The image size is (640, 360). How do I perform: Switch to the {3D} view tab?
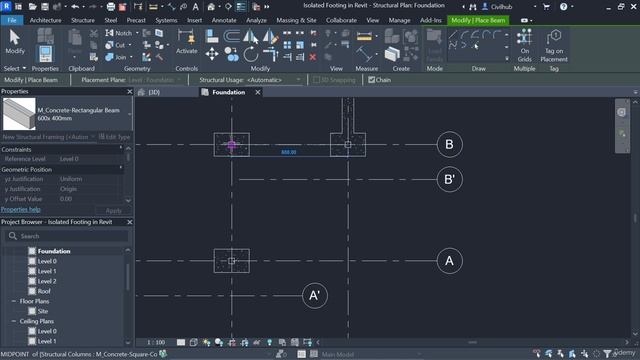(154, 92)
